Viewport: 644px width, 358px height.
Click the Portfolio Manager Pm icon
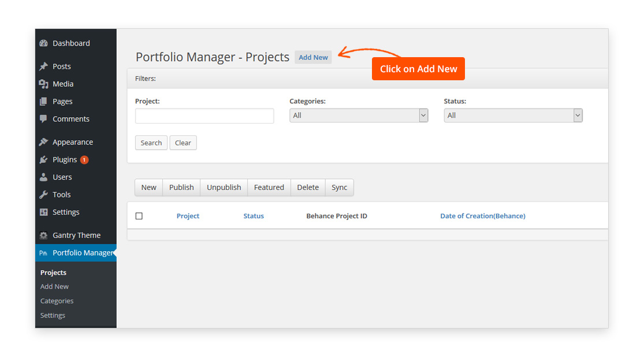point(43,253)
